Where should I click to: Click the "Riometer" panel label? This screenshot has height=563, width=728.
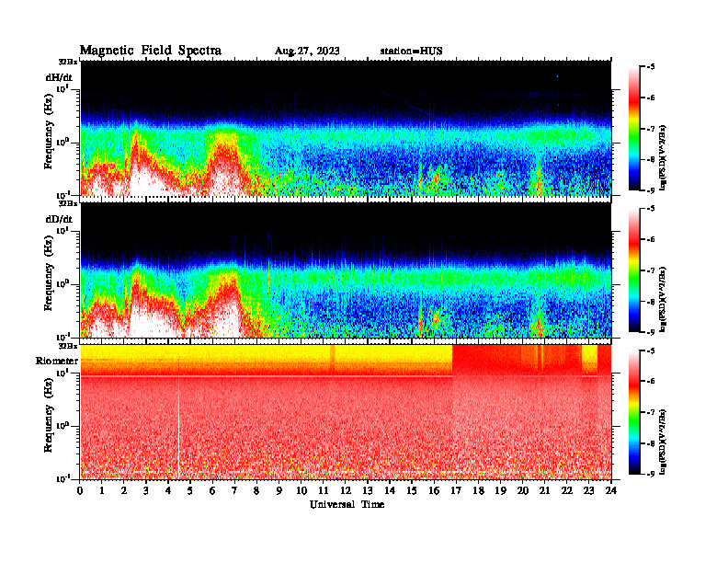click(x=57, y=361)
